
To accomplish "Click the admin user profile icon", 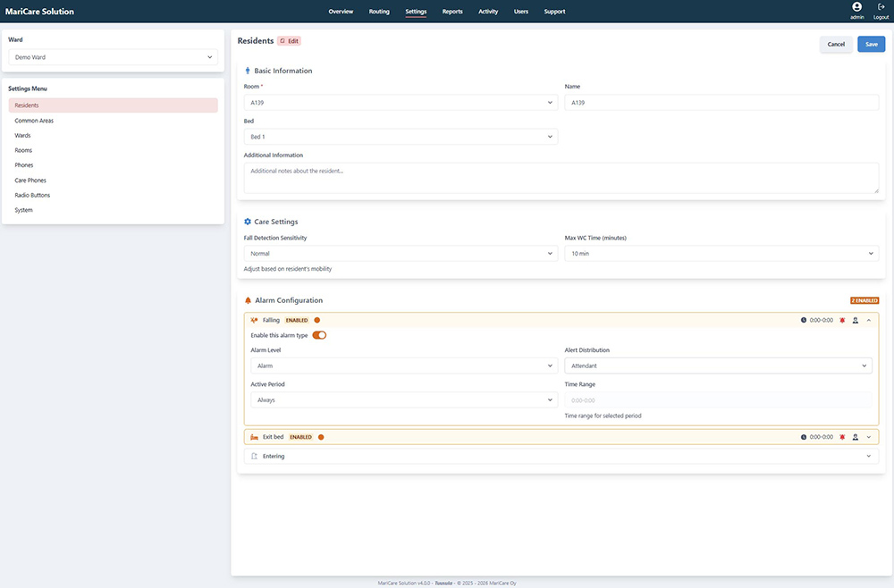I will [856, 7].
